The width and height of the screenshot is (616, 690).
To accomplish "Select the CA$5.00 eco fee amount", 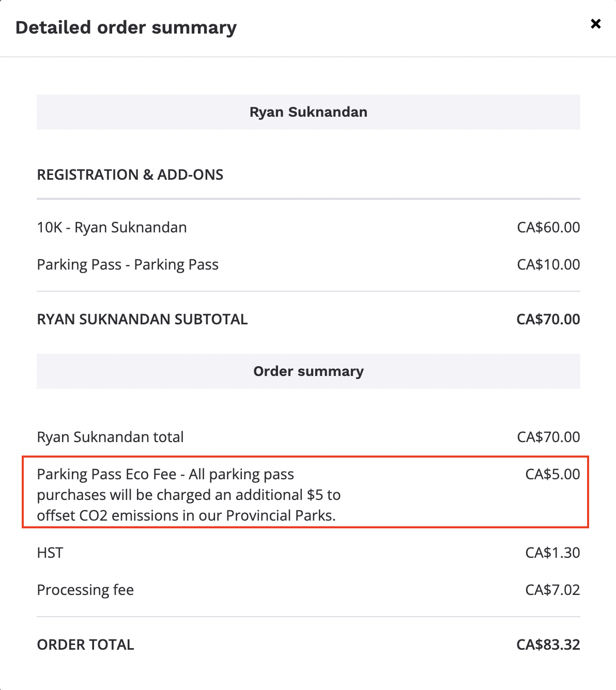I will 552,474.
